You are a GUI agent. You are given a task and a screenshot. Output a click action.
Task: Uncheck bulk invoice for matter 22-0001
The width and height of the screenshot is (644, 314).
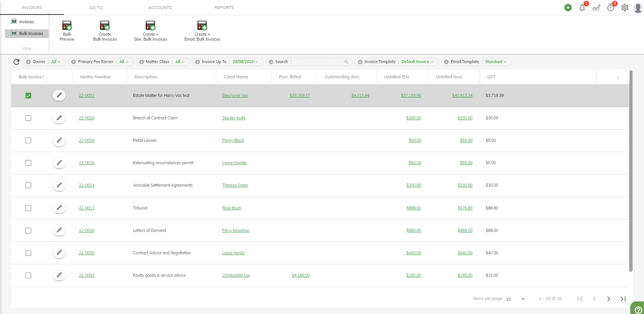[x=28, y=95]
